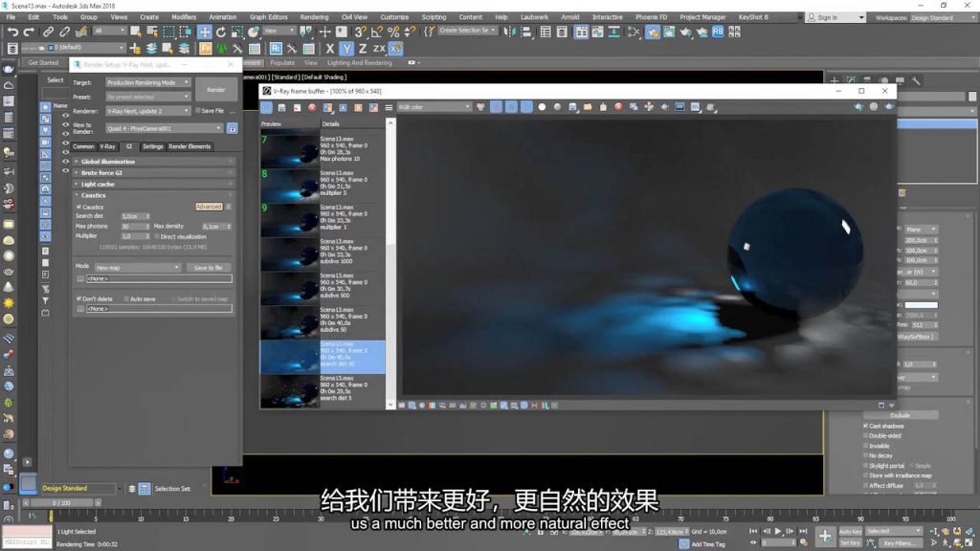The image size is (980, 551).
Task: Constrain to X axis button
Action: 330,48
